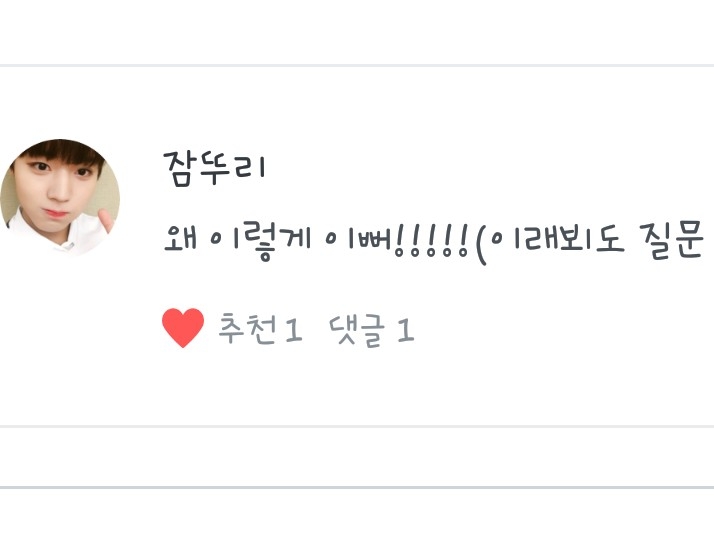Tap the red heart icon
Image resolution: width=714 pixels, height=535 pixels.
click(x=183, y=328)
